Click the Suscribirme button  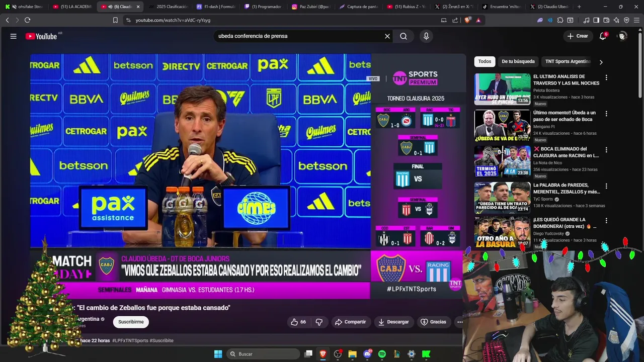tap(131, 322)
